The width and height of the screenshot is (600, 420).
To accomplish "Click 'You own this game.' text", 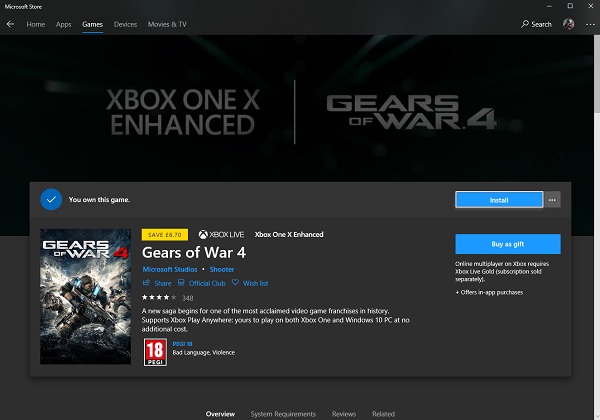I will tap(99, 200).
